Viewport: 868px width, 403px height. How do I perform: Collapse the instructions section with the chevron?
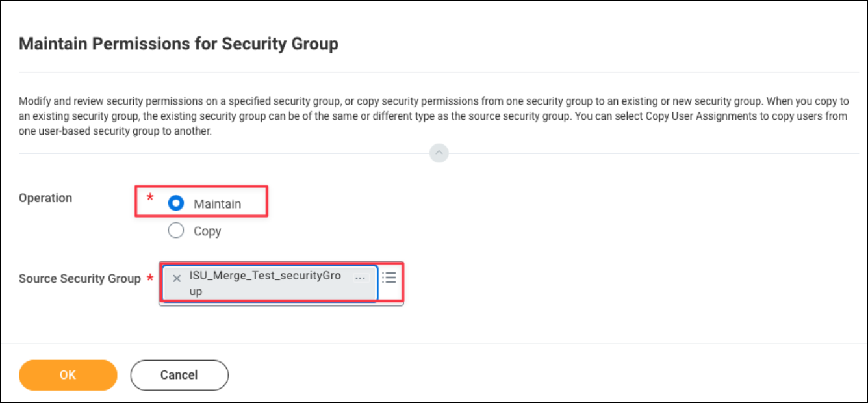(439, 153)
